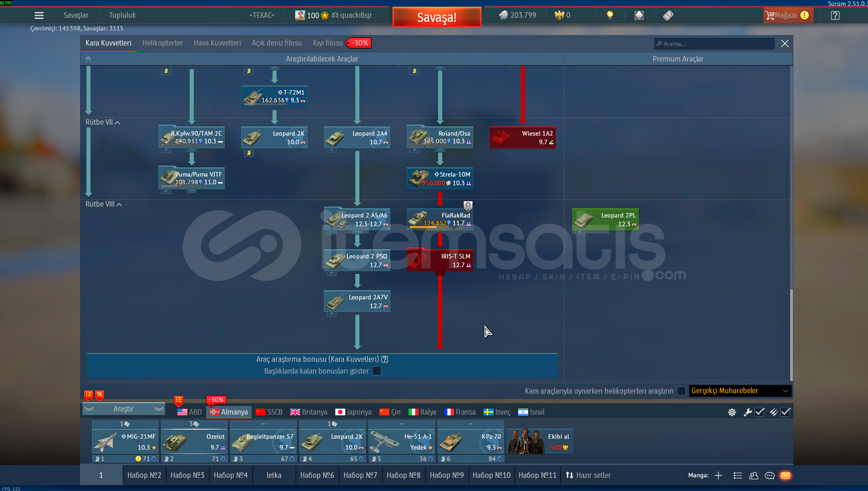Select the Wiesel 1A2 vehicle

(523, 137)
